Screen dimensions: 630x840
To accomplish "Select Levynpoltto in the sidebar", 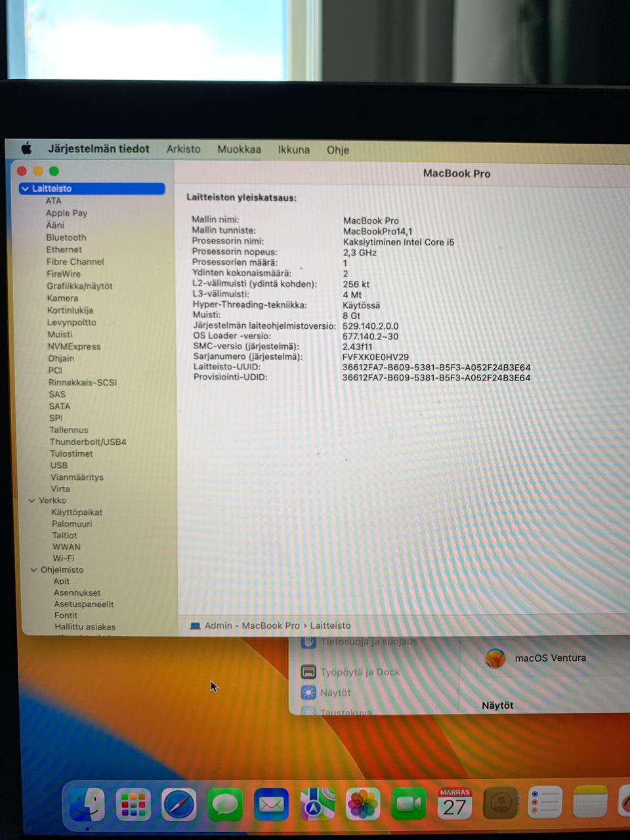I will click(72, 322).
